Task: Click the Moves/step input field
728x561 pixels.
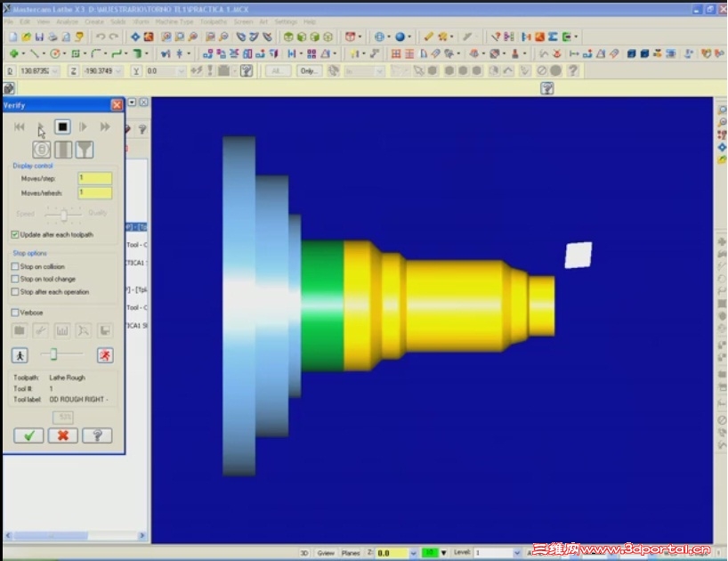Action: point(94,178)
